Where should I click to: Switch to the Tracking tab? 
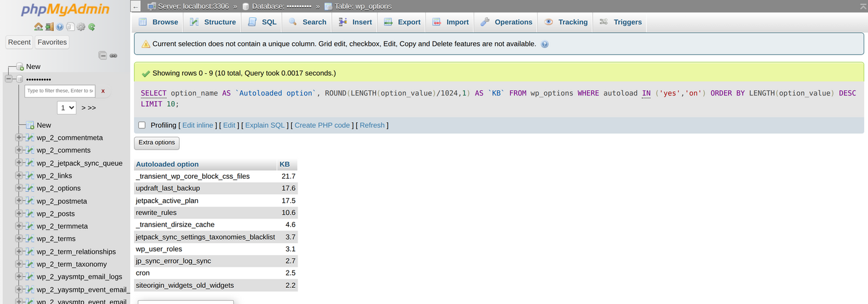coord(565,22)
